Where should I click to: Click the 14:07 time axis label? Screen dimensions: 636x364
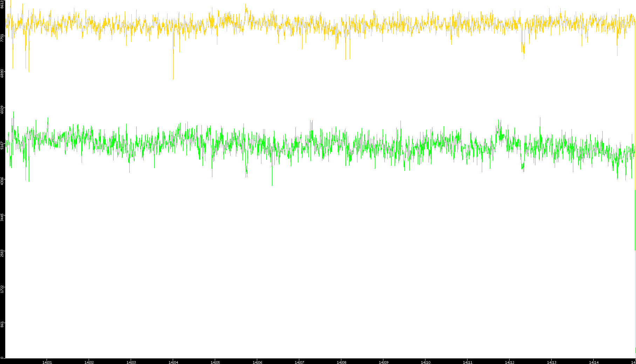point(300,362)
